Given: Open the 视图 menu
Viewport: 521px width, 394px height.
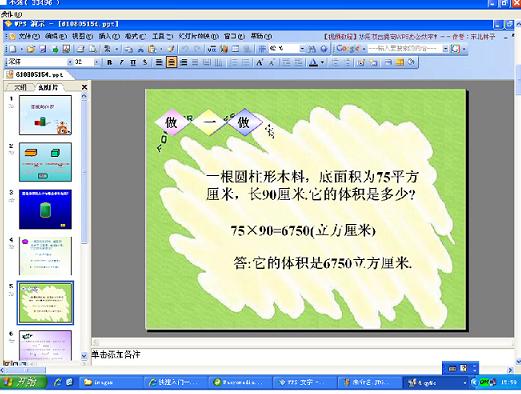Looking at the screenshot, I should tap(82, 36).
